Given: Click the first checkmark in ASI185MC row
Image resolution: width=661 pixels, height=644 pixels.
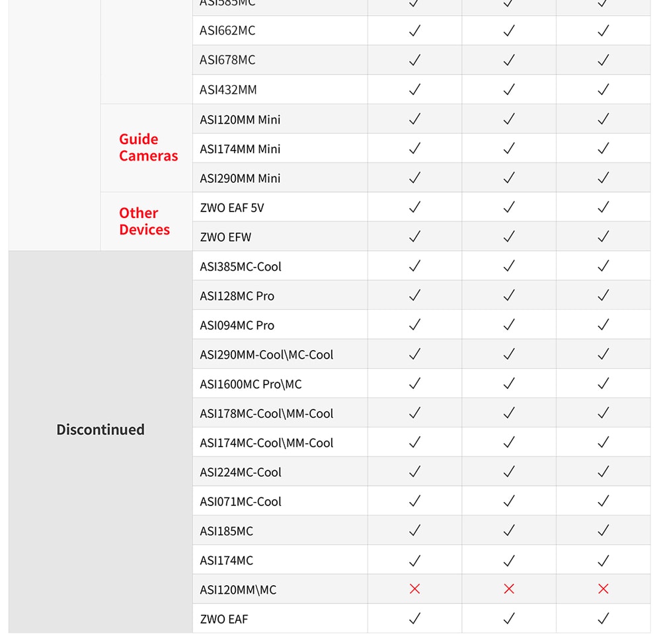Looking at the screenshot, I should click(415, 530).
